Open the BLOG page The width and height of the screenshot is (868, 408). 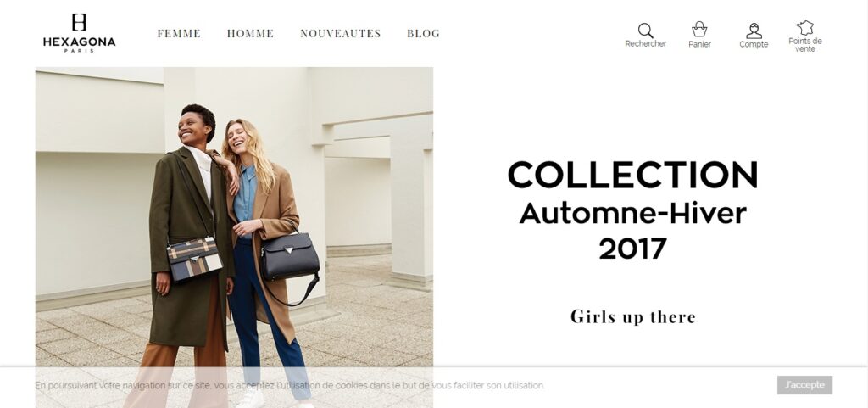(x=424, y=34)
